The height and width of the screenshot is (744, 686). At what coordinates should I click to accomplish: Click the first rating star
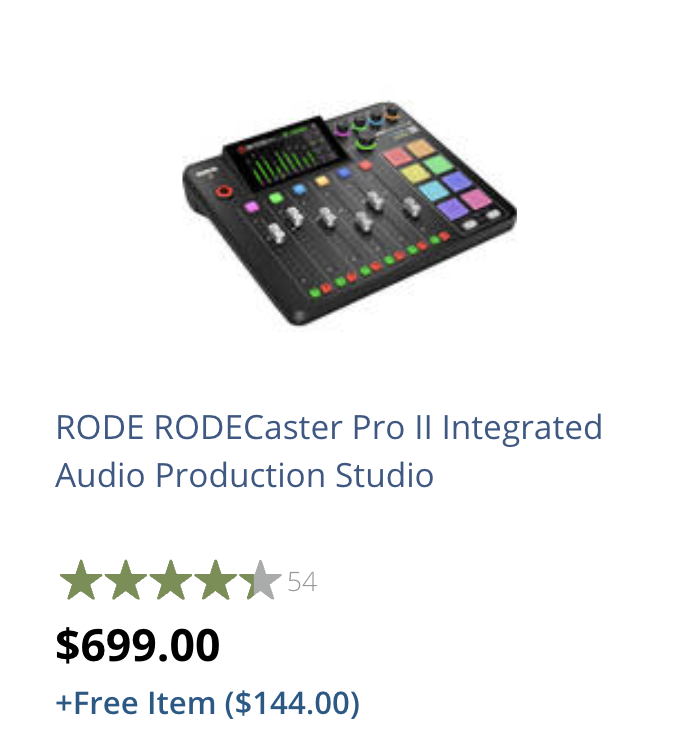tap(79, 581)
